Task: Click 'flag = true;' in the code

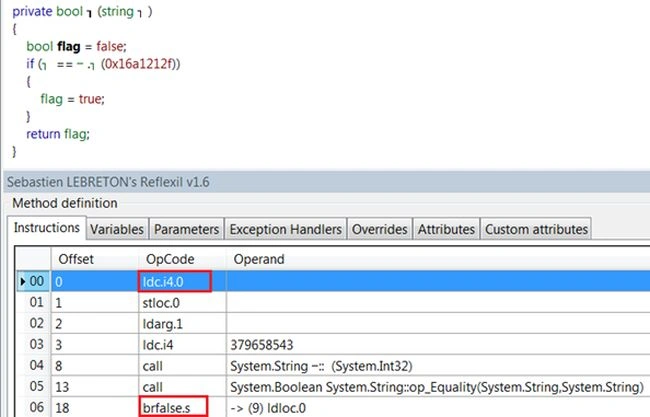Action: 72,99
